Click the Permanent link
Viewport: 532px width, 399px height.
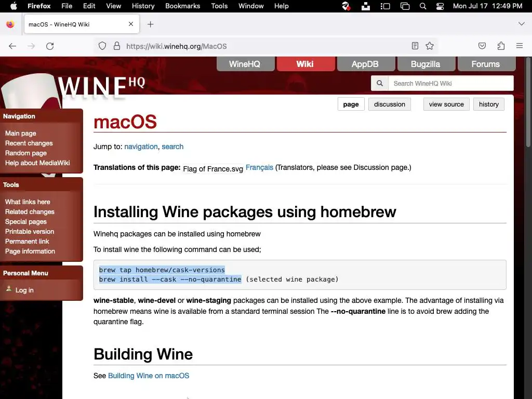pos(27,241)
